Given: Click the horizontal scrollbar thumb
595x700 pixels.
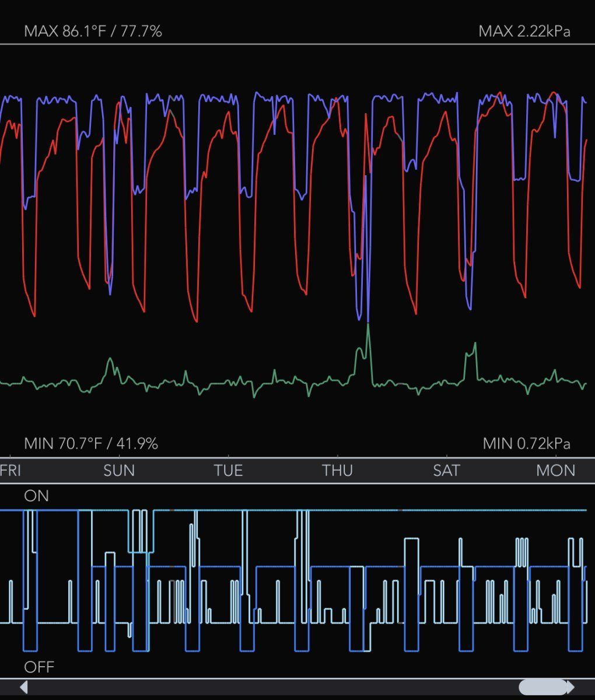Looking at the screenshot, I should tap(543, 687).
